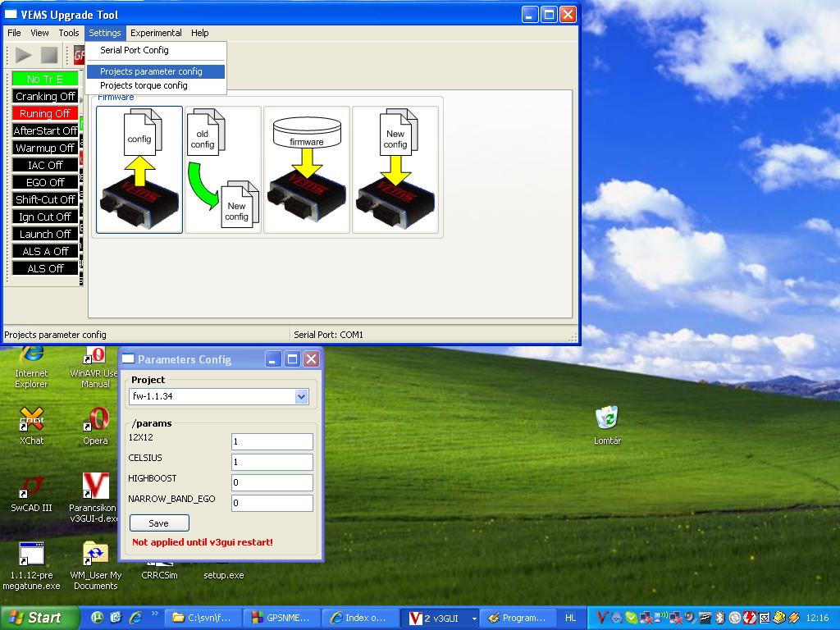Open the Experimental menu
Viewport: 840px width, 630px height.
tap(156, 33)
